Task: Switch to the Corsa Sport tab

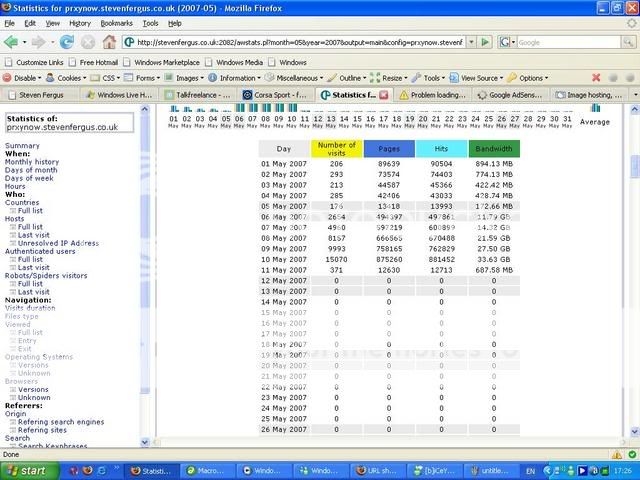Action: pos(275,95)
